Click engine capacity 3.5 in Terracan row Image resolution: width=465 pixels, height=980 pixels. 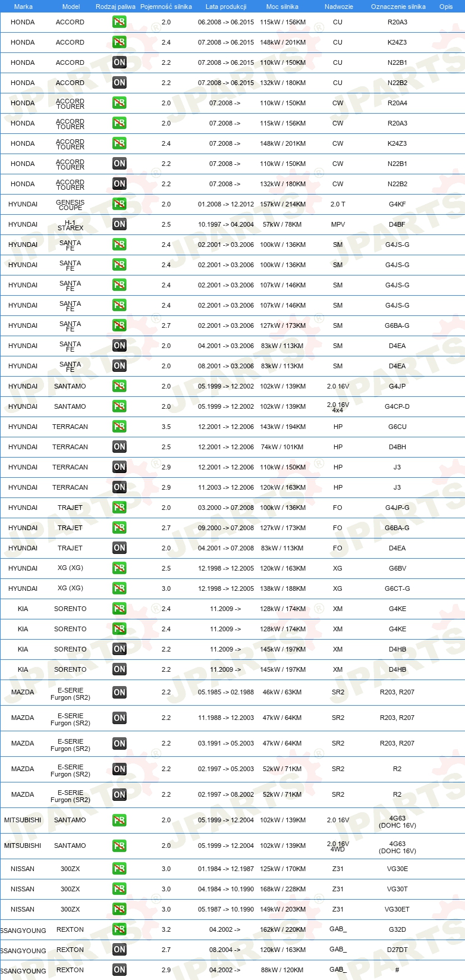click(x=166, y=427)
